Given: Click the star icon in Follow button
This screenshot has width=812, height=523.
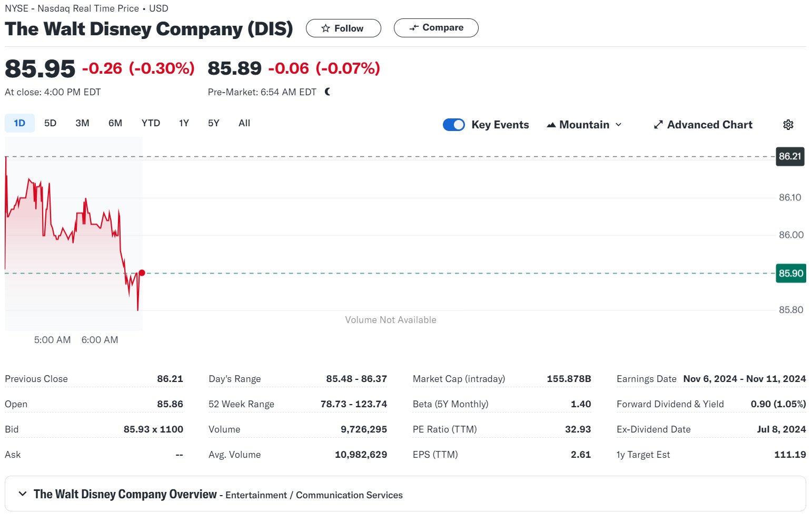Looking at the screenshot, I should click(x=325, y=28).
